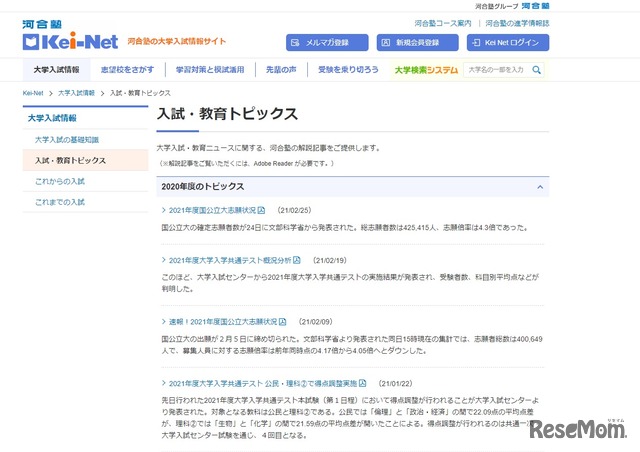Image resolution: width=640 pixels, height=452 pixels.
Task: Click PDF icon beside 2021年度国公立大志願状況 (21/02/25)
Action: [x=265, y=211]
